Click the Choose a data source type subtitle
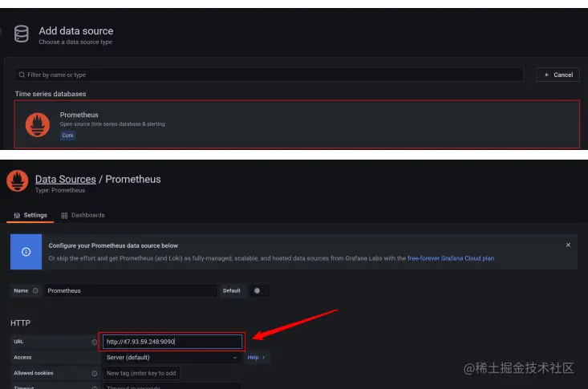The image size is (588, 389). pos(75,42)
